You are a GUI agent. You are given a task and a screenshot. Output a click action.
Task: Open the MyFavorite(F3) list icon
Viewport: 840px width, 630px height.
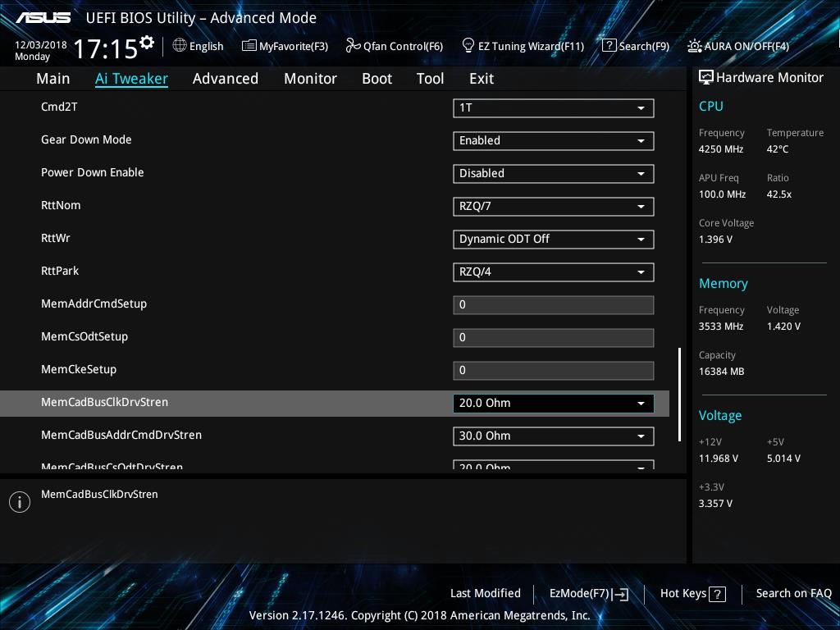(249, 46)
